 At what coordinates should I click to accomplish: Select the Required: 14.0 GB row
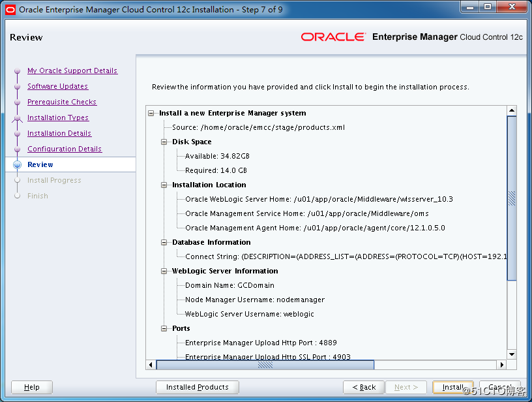216,170
